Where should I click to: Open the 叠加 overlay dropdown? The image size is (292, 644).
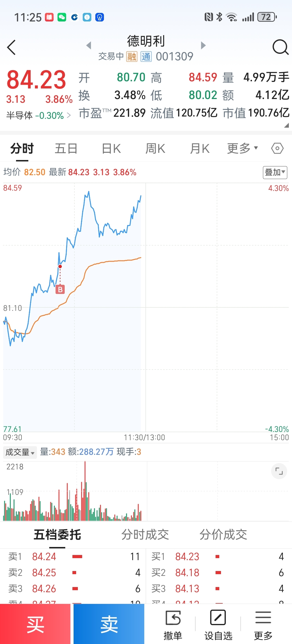[275, 172]
